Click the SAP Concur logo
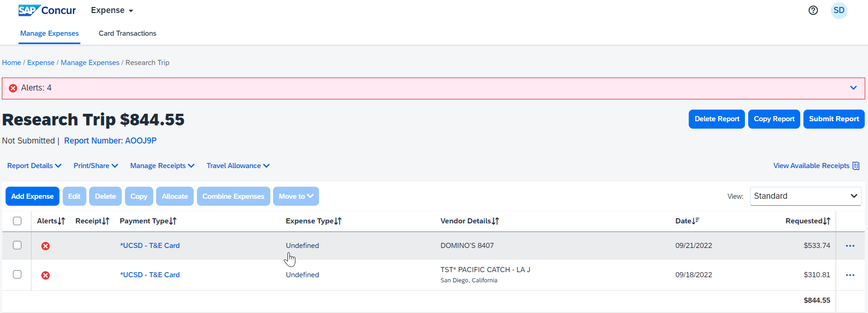868x313 pixels. 47,10
